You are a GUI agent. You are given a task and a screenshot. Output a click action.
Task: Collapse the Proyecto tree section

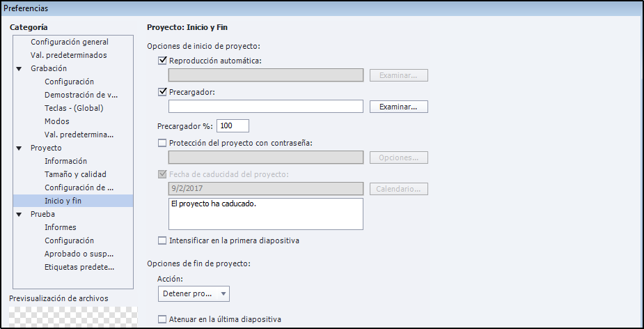[19, 148]
